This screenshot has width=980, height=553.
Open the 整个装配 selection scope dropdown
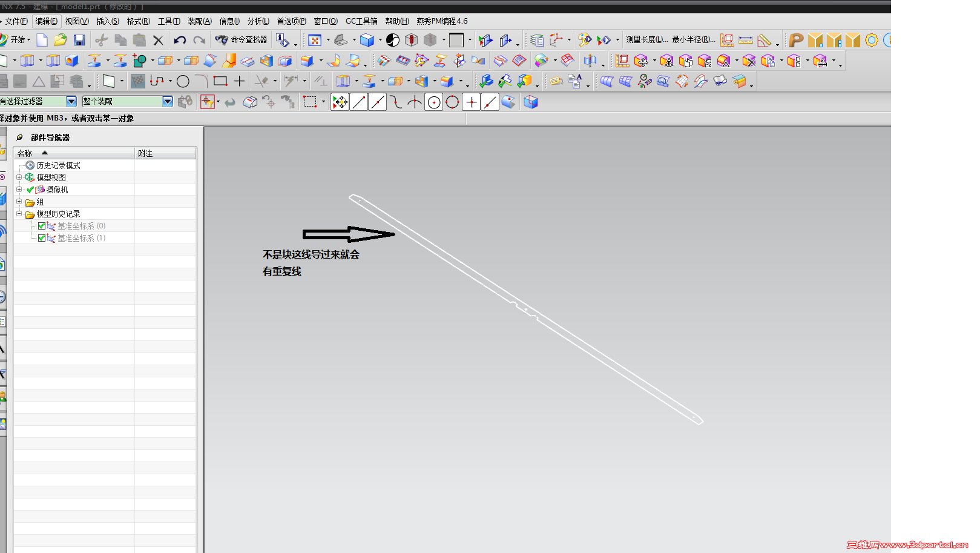point(168,101)
